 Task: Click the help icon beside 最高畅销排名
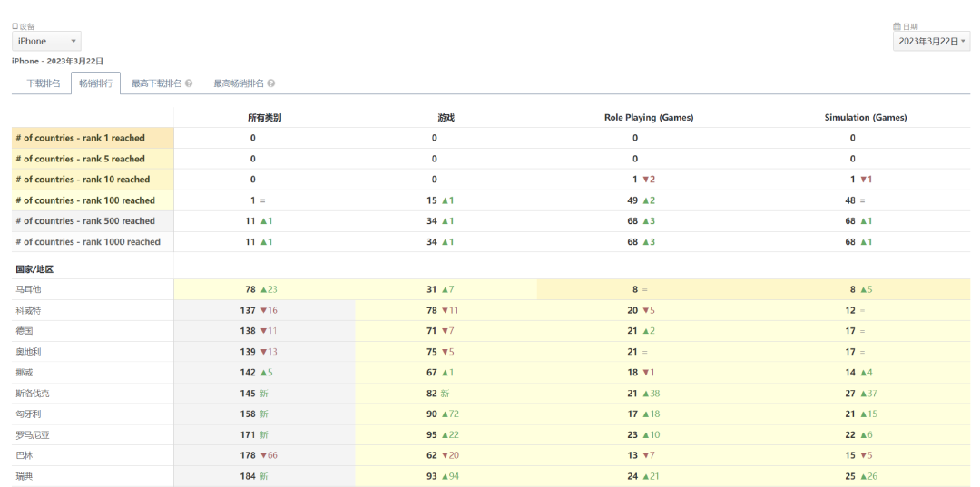(x=271, y=83)
